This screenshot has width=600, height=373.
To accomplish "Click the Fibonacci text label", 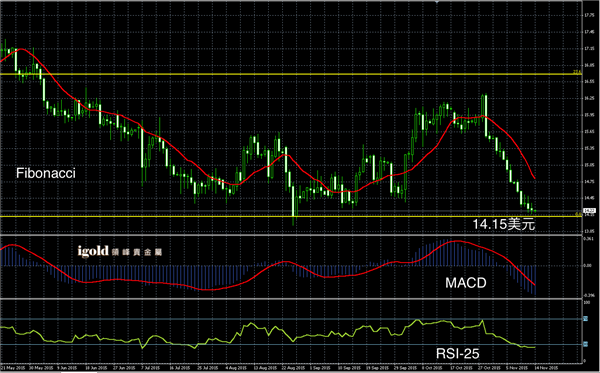I will (x=46, y=173).
